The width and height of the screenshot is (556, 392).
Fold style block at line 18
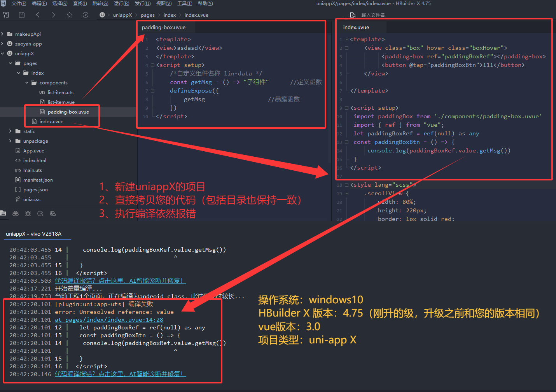(x=346, y=185)
